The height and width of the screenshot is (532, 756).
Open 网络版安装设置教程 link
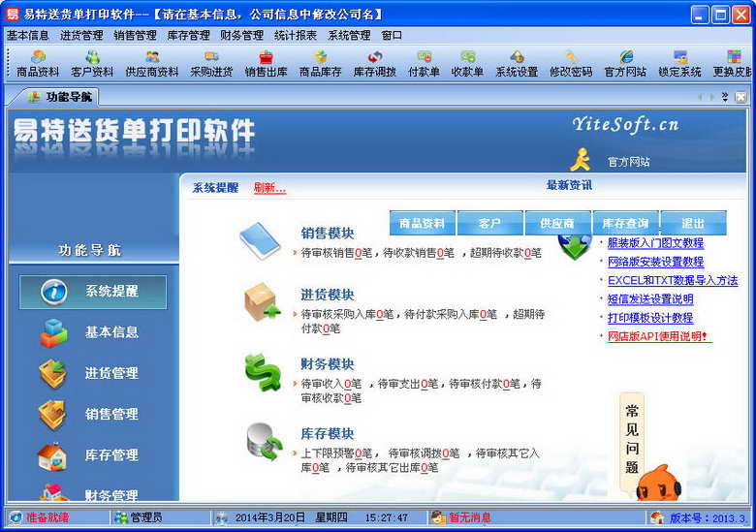tap(656, 263)
